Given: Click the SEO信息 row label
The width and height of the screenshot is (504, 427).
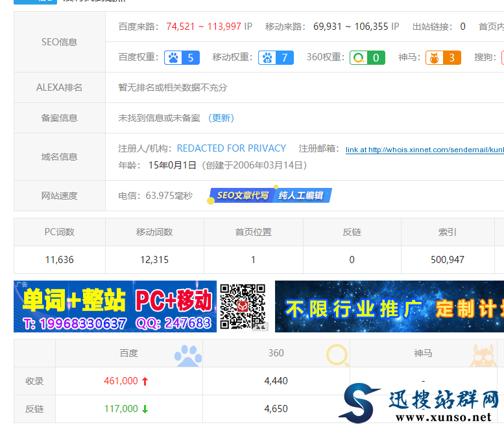Looking at the screenshot, I should [60, 42].
